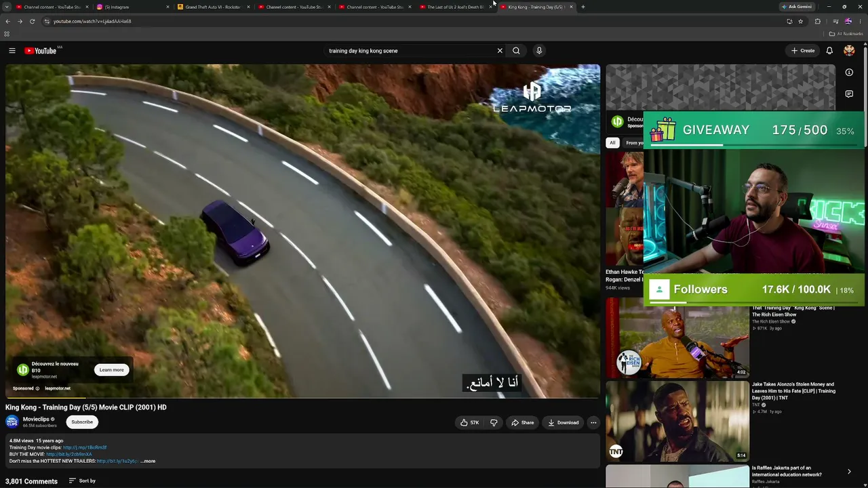Open the Movieclips channel name link

click(x=36, y=419)
